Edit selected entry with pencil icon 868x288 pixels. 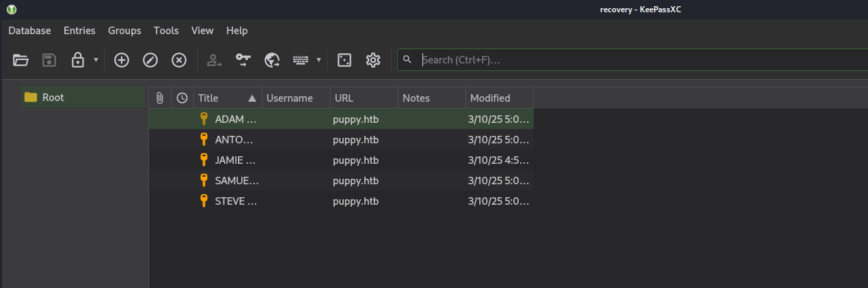pyautogui.click(x=150, y=60)
